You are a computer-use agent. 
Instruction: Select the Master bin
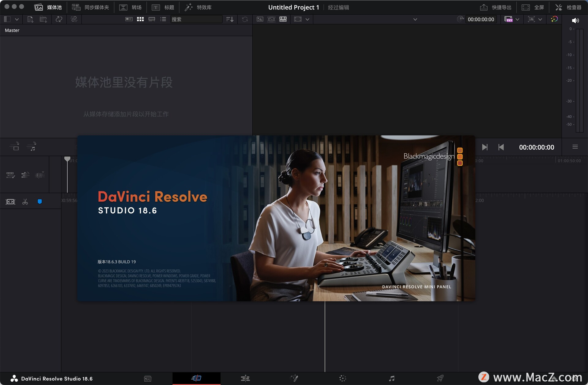point(12,30)
